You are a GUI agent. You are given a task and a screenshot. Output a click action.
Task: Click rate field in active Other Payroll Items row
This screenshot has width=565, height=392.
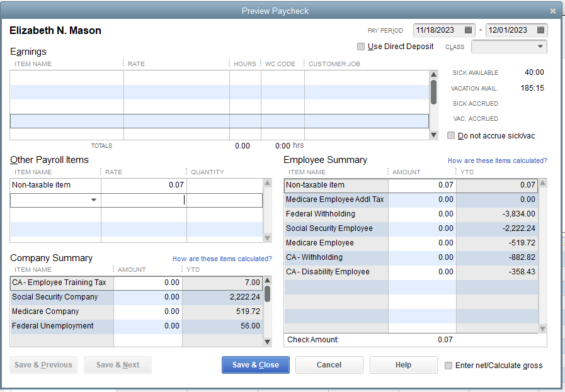coord(144,200)
